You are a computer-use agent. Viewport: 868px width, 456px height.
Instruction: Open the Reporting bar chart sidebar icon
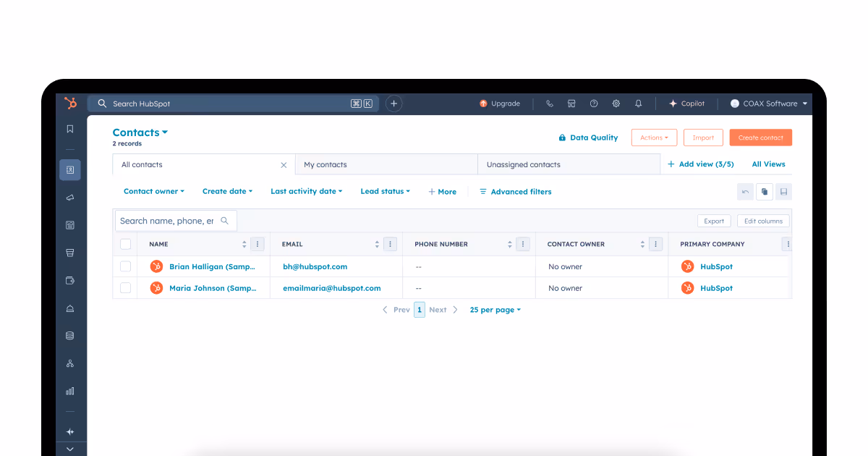[x=70, y=391]
